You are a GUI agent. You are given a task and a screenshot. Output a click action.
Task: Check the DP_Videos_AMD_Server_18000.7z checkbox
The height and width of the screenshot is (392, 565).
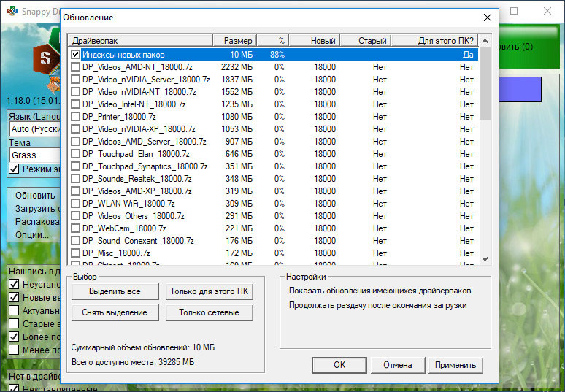75,142
